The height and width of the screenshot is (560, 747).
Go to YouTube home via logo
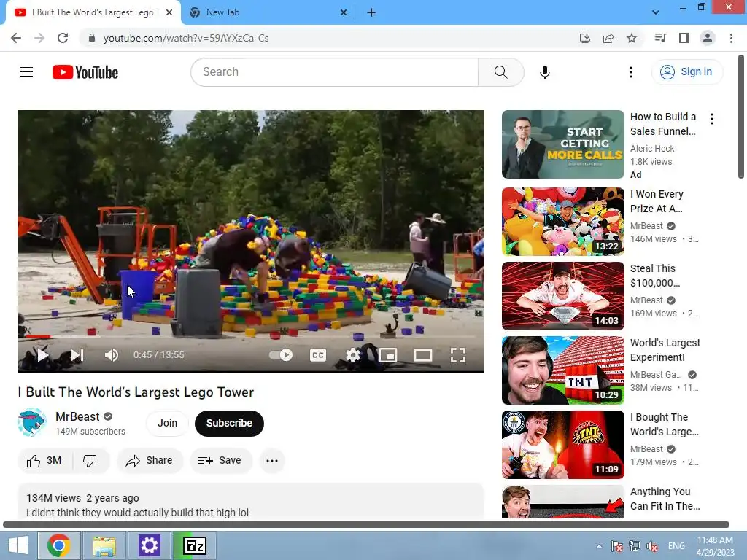pos(85,72)
